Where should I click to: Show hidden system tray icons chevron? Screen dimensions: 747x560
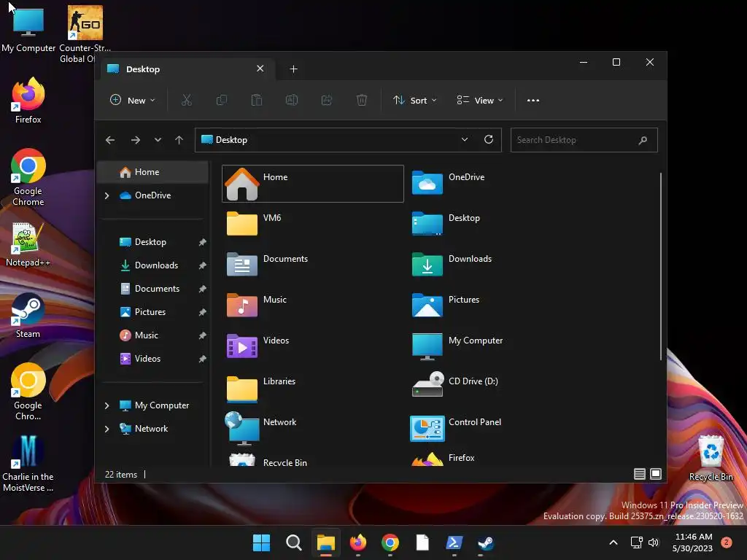point(614,542)
